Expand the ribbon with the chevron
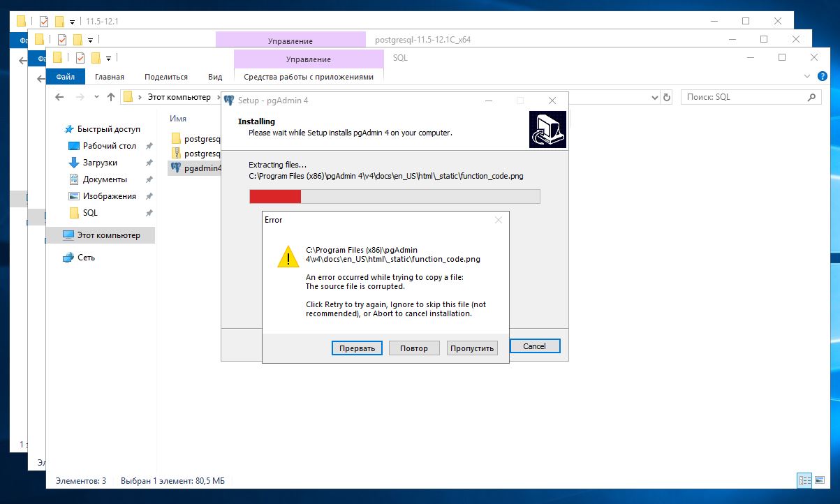The height and width of the screenshot is (504, 840). tap(807, 77)
